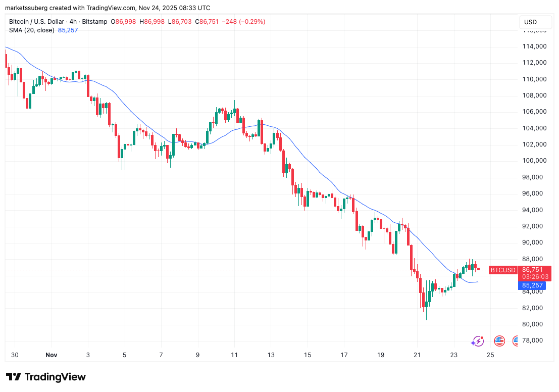Screen dimensions: 559x392
Task: Click the countdown timer under the price flag
Action: click(535, 277)
